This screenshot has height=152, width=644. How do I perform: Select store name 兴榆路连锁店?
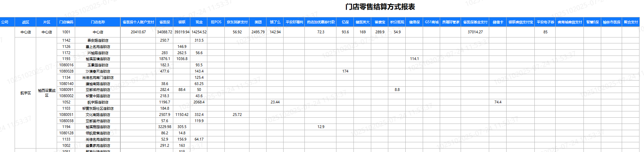[x=98, y=53]
